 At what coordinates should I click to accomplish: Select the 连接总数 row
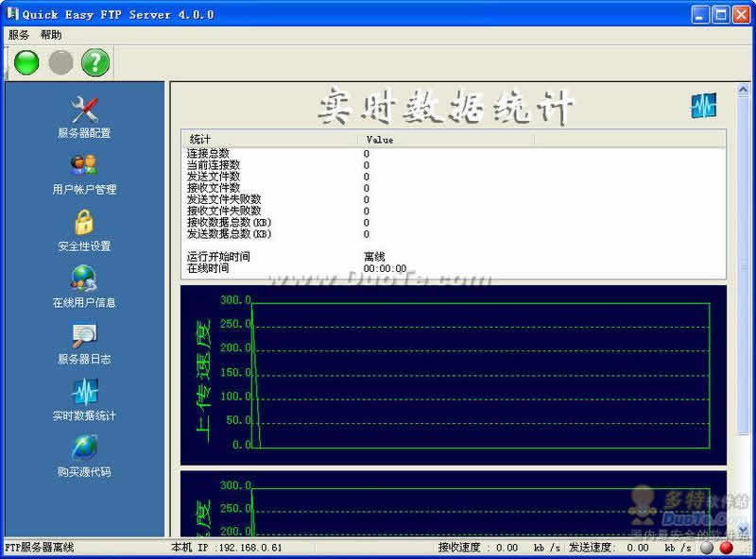454,154
